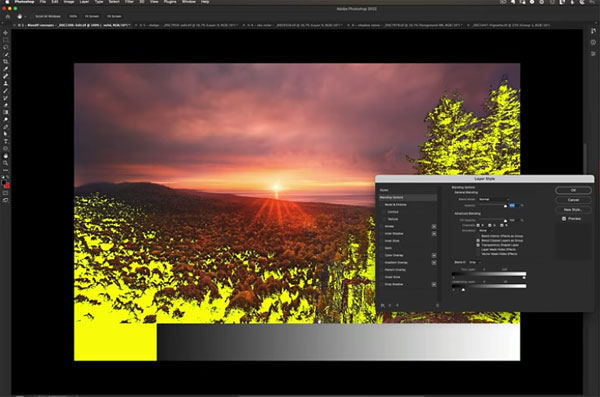Click the red background color swatch

click(7, 186)
